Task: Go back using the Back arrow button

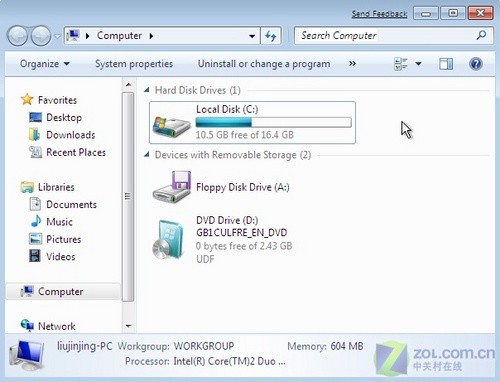Action: coord(18,36)
